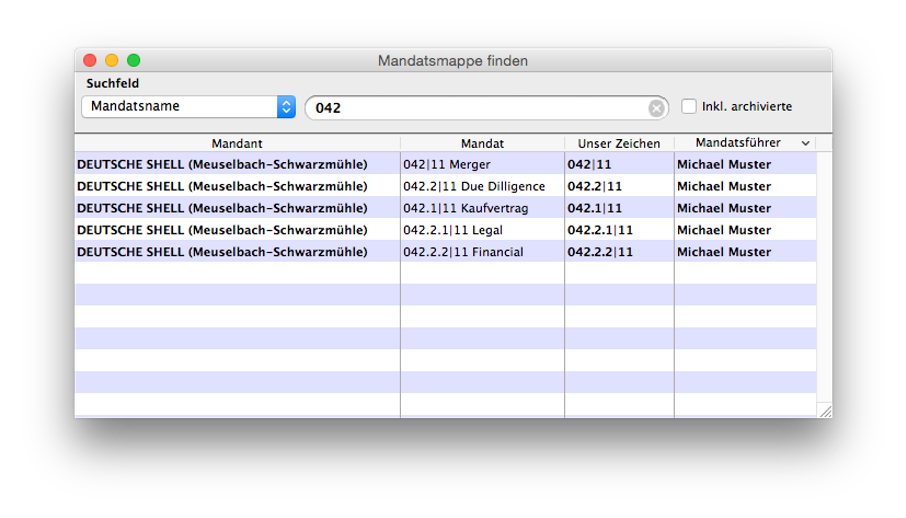Click Michael Muster in the Financial row
This screenshot has height=518, width=906.
coord(724,252)
